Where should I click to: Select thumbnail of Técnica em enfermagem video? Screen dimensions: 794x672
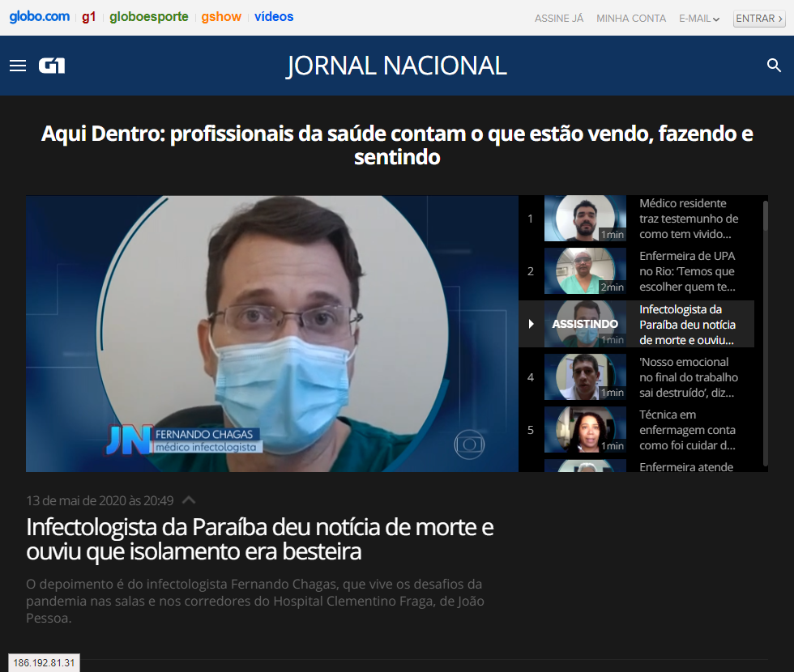pos(585,430)
